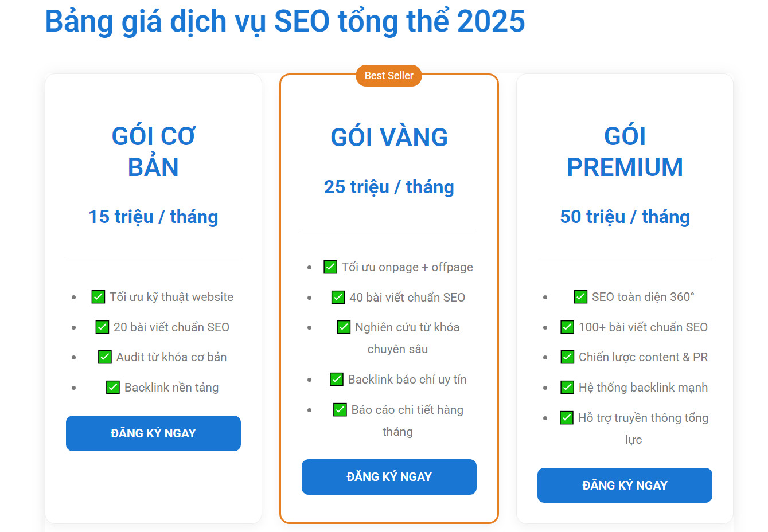768x532 pixels.
Task: Click the page title Bảng giá dịch vụ SEO
Action: [285, 22]
